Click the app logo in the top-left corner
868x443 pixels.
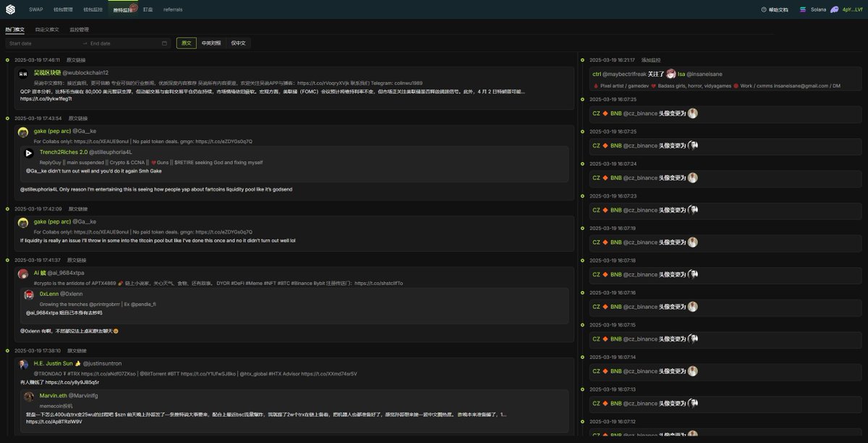pyautogui.click(x=10, y=9)
